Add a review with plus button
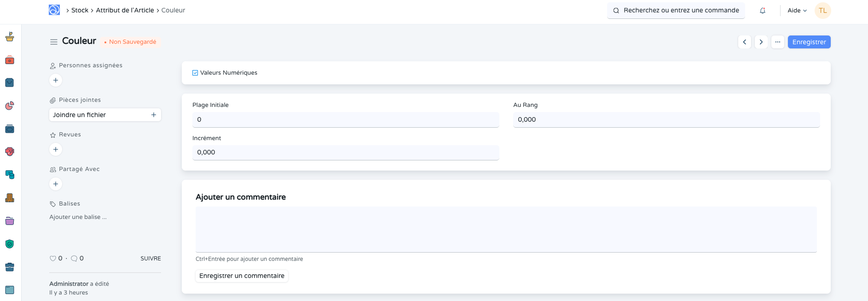 click(x=56, y=149)
